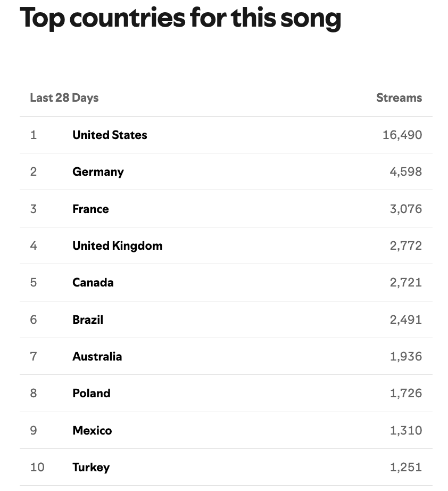This screenshot has width=448, height=491.
Task: Click the 2,772 streams number
Action: [x=405, y=245]
